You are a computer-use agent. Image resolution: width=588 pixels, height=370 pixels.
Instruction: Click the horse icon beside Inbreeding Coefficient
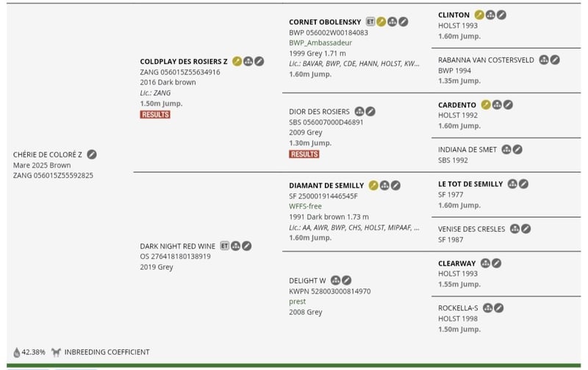click(57, 352)
